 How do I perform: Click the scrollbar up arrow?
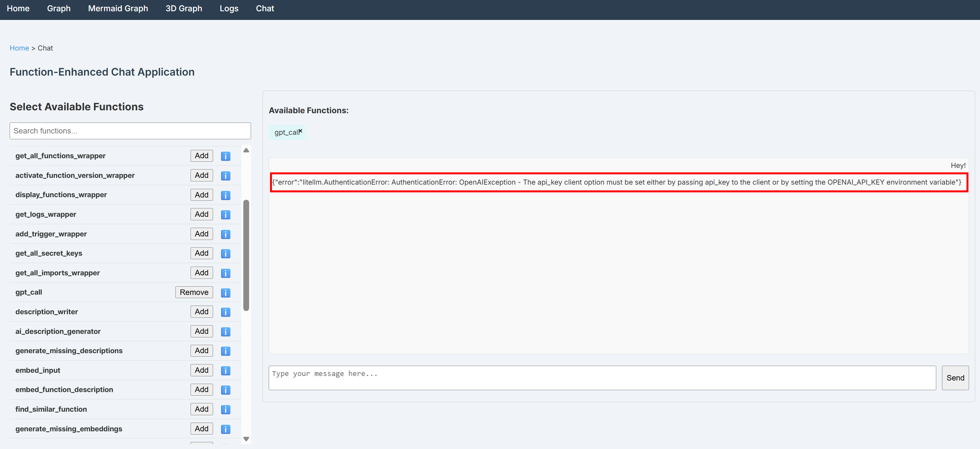[x=246, y=150]
